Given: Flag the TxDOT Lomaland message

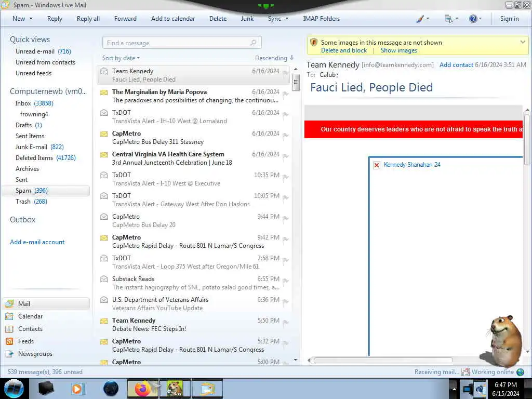Looking at the screenshot, I should (286, 115).
